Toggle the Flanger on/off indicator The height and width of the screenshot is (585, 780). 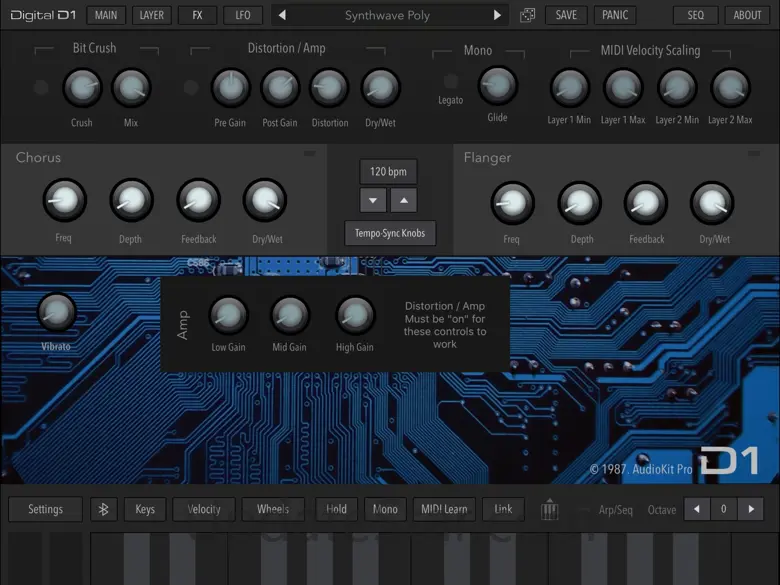(x=754, y=154)
